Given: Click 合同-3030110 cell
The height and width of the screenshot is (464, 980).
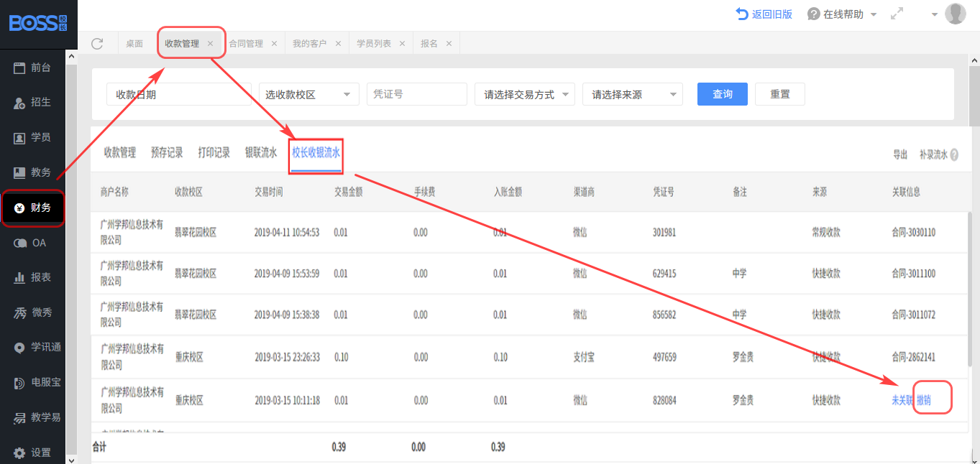Looking at the screenshot, I should click(914, 233).
